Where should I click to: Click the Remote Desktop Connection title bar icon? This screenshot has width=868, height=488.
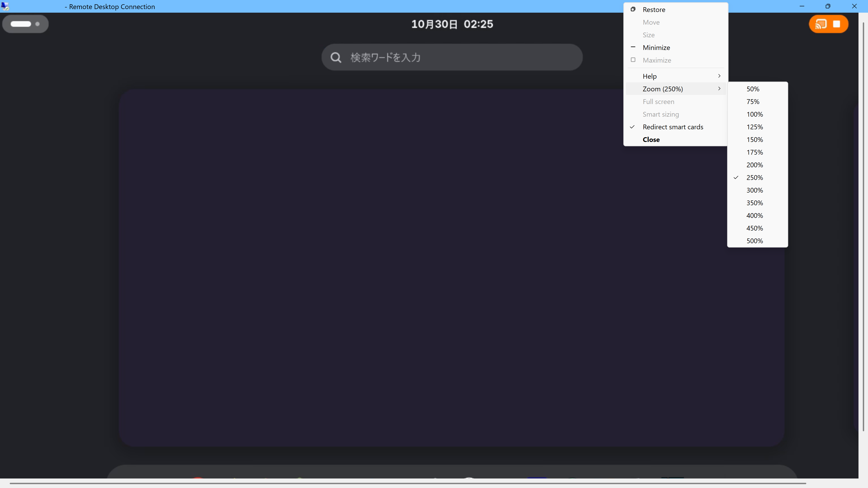pos(5,6)
